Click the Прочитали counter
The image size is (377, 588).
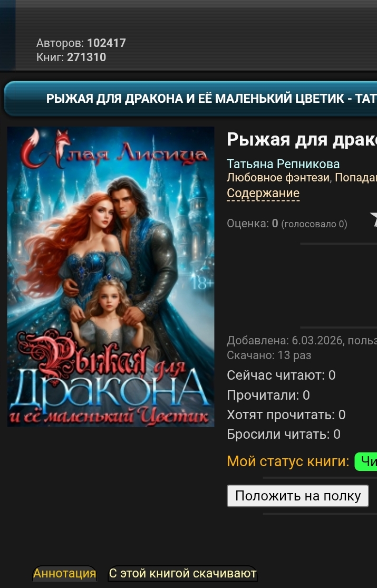[x=268, y=395]
